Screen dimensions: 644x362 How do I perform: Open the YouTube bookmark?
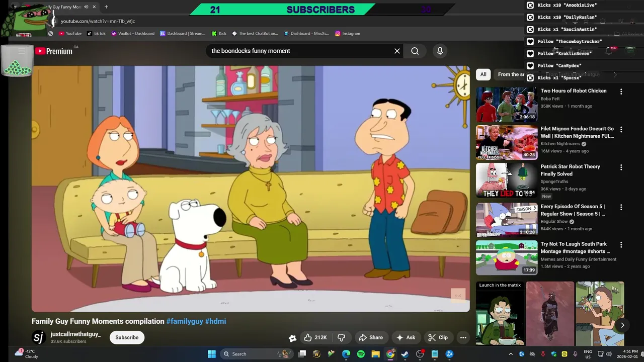pos(70,33)
